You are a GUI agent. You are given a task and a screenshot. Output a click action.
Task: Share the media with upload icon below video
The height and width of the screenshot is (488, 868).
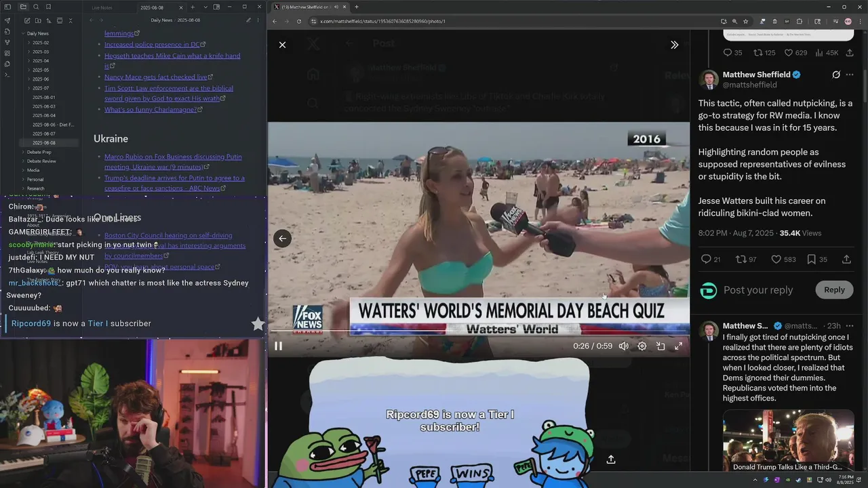click(x=610, y=460)
